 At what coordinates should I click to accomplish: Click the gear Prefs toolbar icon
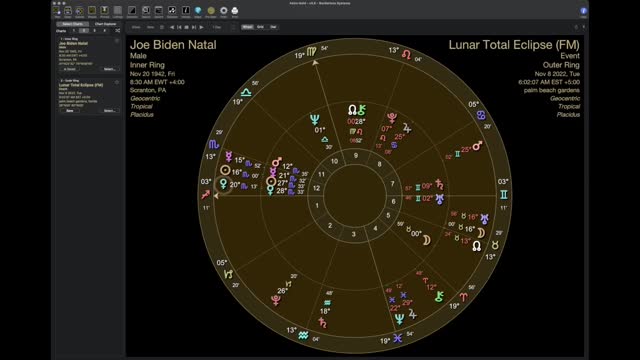[224, 10]
